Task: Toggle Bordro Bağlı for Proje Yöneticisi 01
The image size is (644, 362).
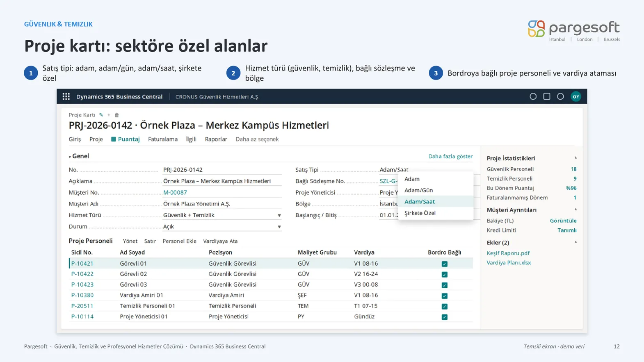Action: pyautogui.click(x=444, y=317)
